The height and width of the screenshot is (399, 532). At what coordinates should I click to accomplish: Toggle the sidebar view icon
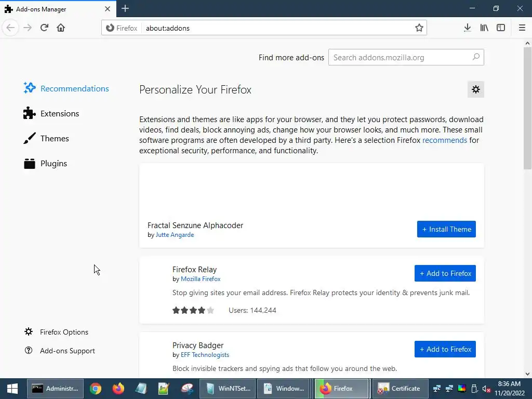501,28
